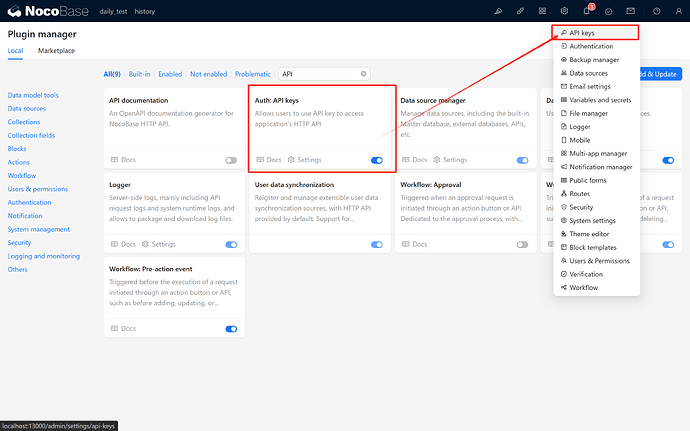Viewport: 690px width, 431px height.
Task: Open Docs link on Workflow: Approval card
Action: click(415, 244)
